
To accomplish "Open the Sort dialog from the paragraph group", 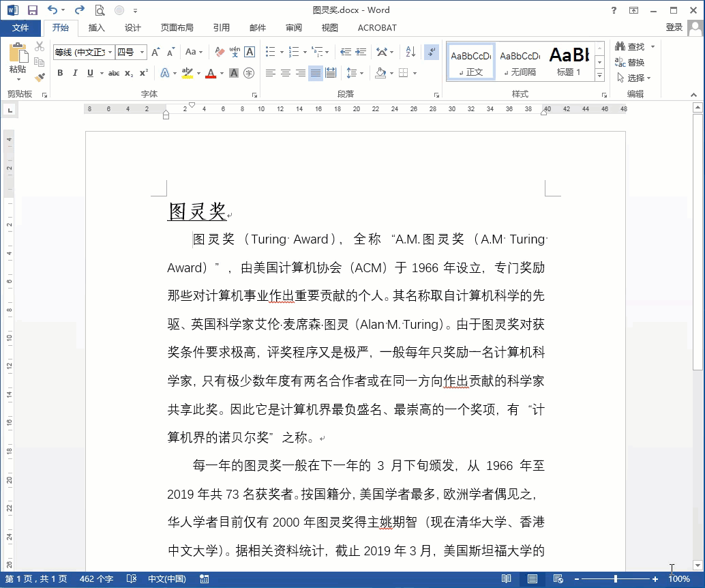I will (410, 53).
